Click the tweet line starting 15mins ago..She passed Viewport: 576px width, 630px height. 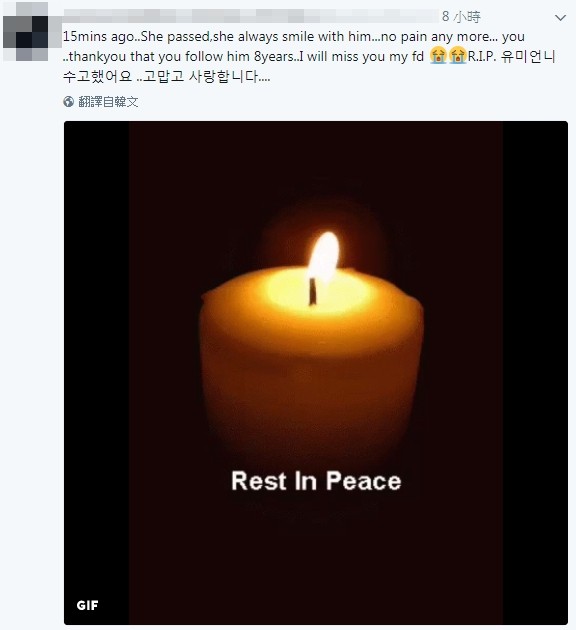click(x=294, y=37)
